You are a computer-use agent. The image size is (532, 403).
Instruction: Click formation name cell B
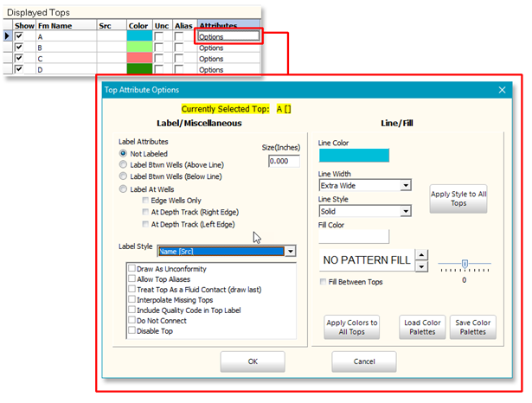[66, 48]
